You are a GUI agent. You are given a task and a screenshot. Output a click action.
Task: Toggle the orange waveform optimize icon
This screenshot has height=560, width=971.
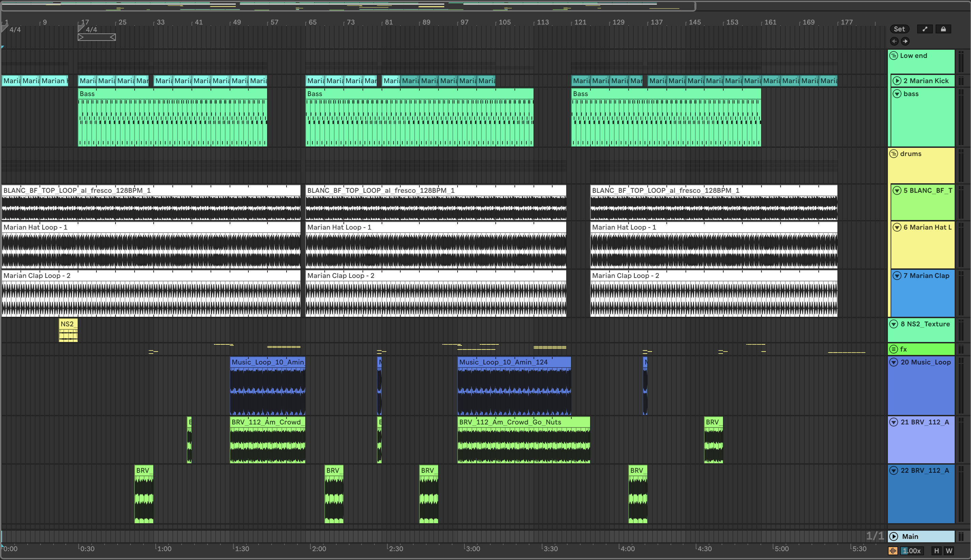[893, 551]
